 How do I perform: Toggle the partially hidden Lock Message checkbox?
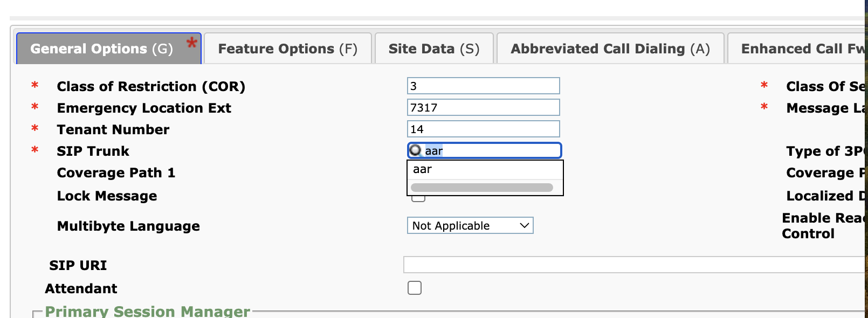(418, 199)
